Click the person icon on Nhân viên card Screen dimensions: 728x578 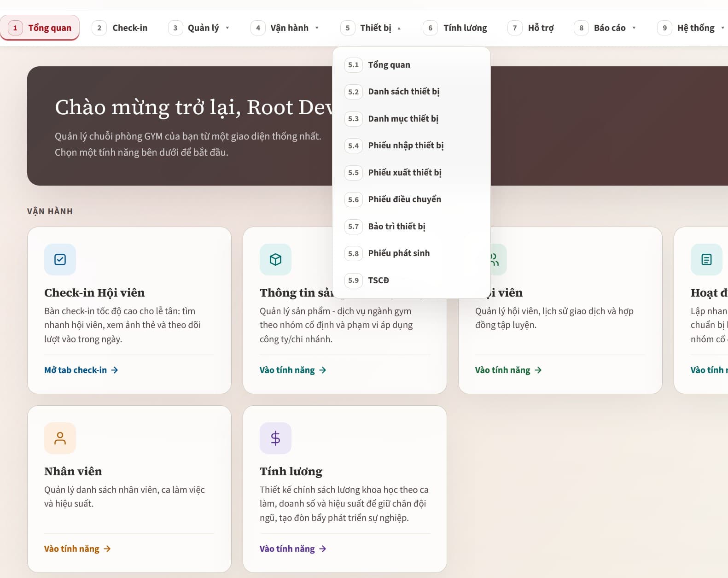[x=60, y=438]
